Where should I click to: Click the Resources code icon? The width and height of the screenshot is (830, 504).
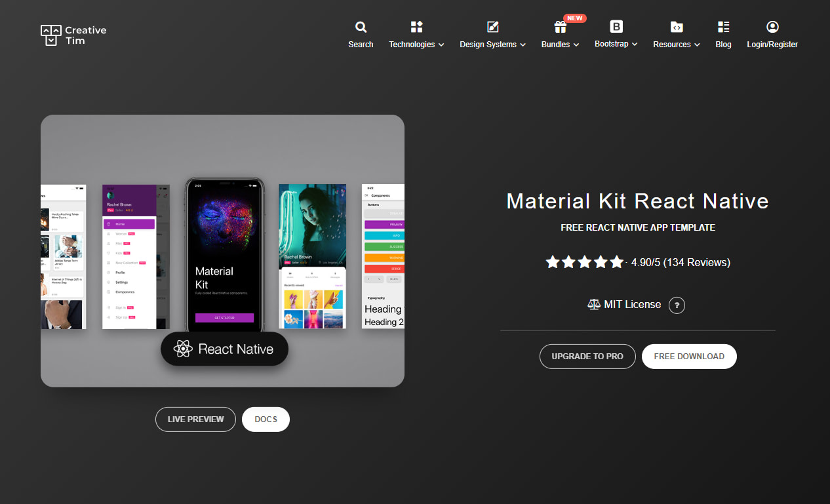coord(676,27)
